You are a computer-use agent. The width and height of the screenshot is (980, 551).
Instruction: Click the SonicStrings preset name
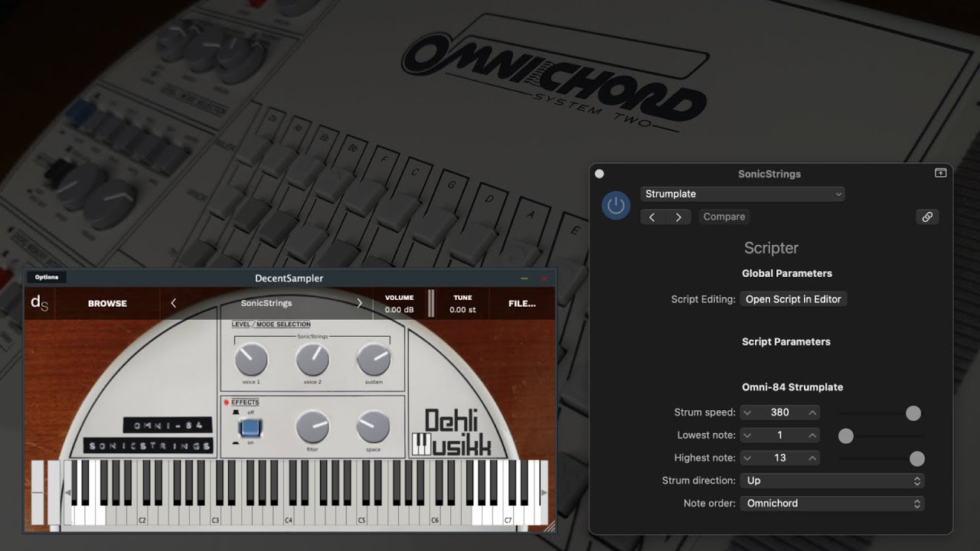(x=266, y=303)
